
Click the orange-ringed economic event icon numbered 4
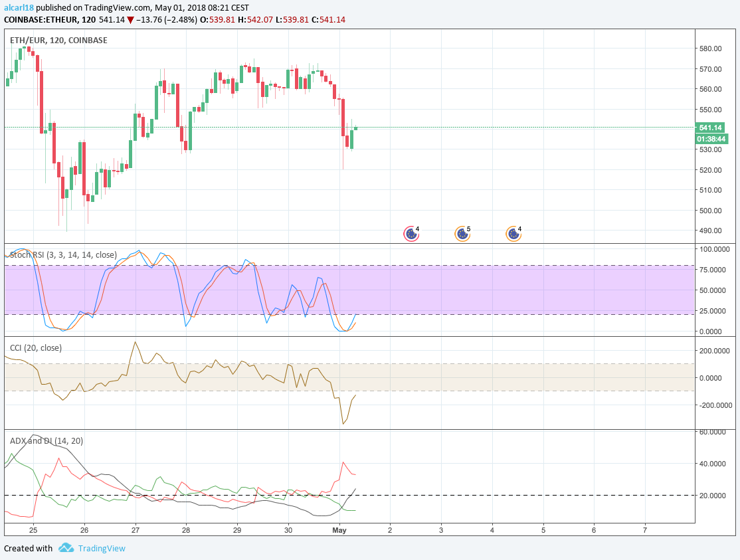pyautogui.click(x=513, y=234)
